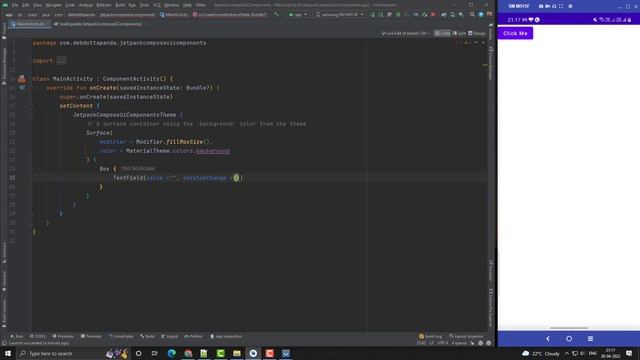Click the video record icon in mirror titlebar
The width and height of the screenshot is (640, 360).
pos(547,6)
